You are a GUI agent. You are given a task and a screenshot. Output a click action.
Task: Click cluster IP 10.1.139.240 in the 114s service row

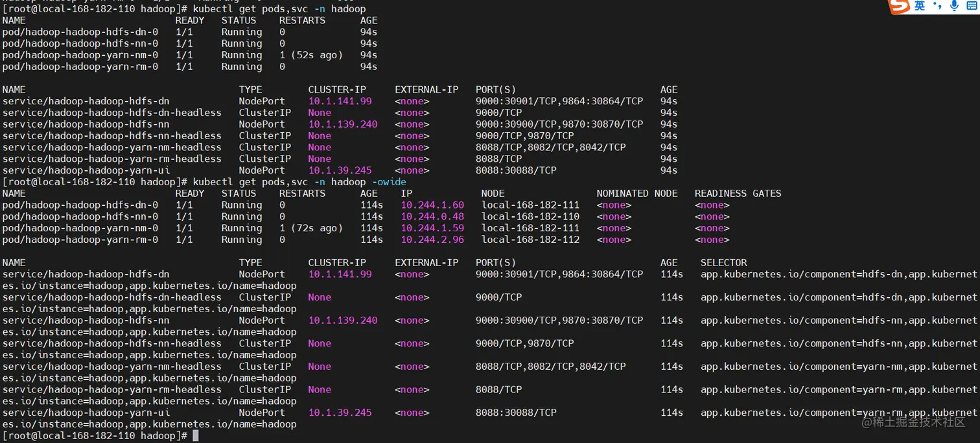click(343, 321)
